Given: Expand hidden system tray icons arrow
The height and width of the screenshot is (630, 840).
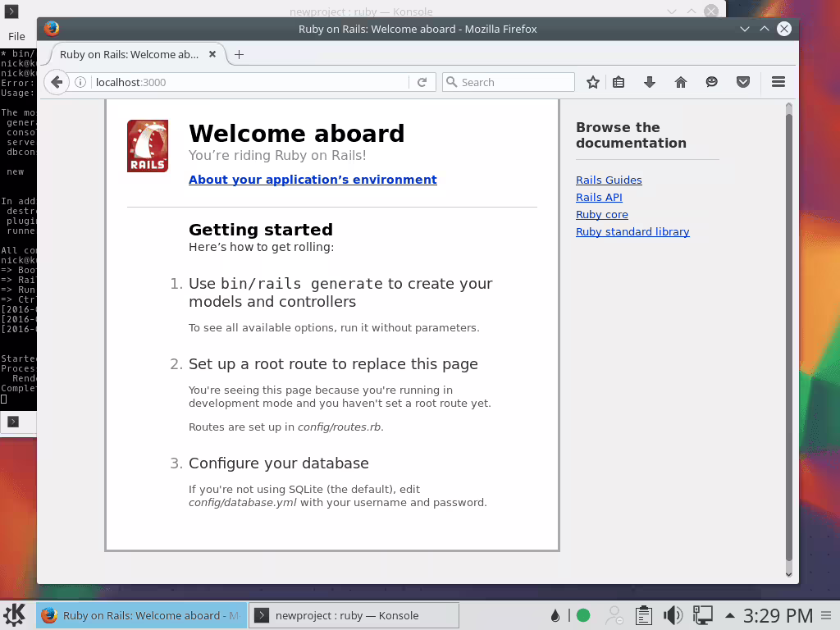Looking at the screenshot, I should [729, 615].
